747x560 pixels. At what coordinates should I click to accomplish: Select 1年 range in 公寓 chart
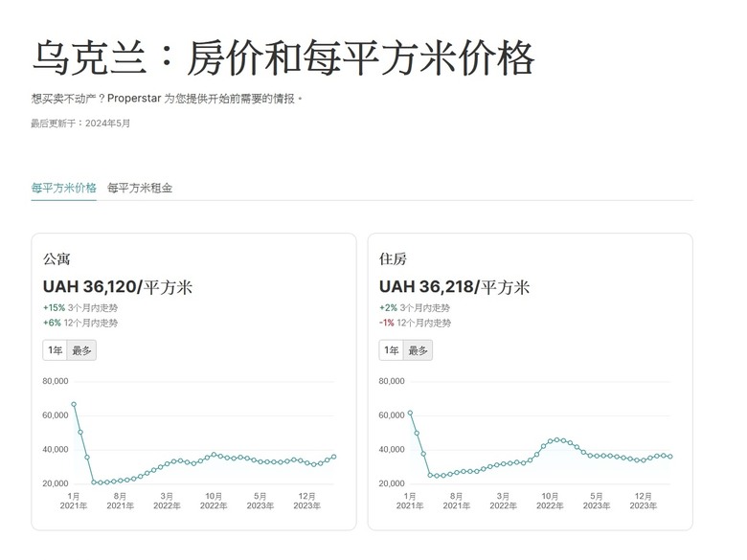point(55,350)
